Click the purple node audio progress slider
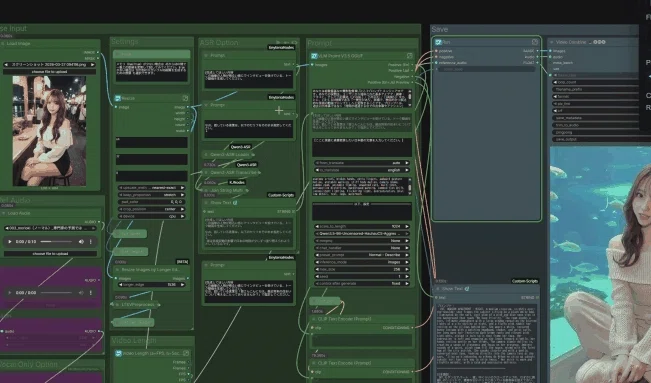Image resolution: width=651 pixels, height=383 pixels. pyautogui.click(x=56, y=292)
